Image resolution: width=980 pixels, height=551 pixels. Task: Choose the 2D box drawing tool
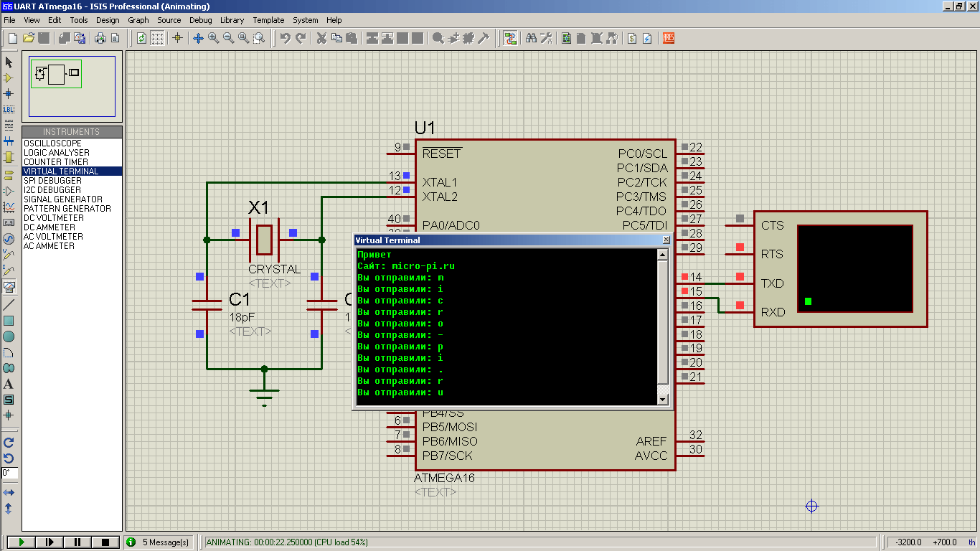(x=9, y=320)
